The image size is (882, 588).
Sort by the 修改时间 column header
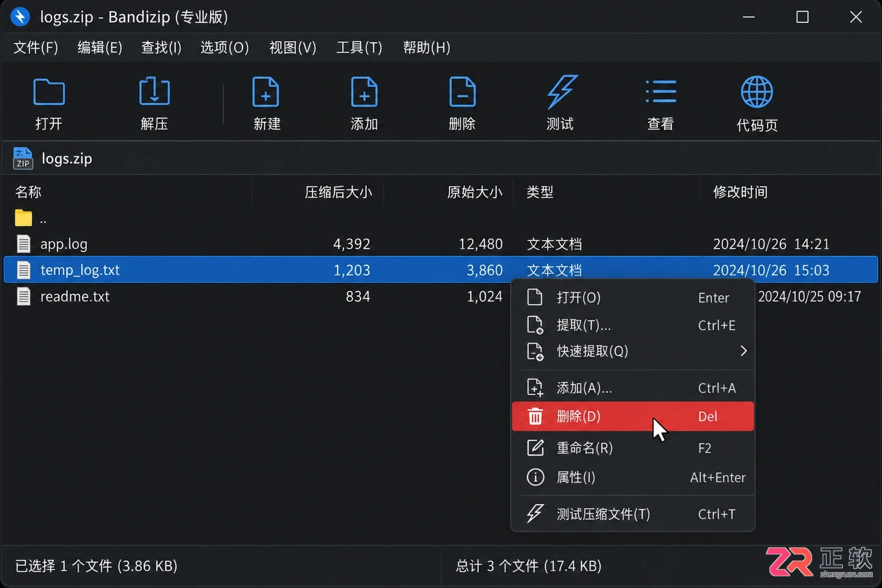coord(741,192)
